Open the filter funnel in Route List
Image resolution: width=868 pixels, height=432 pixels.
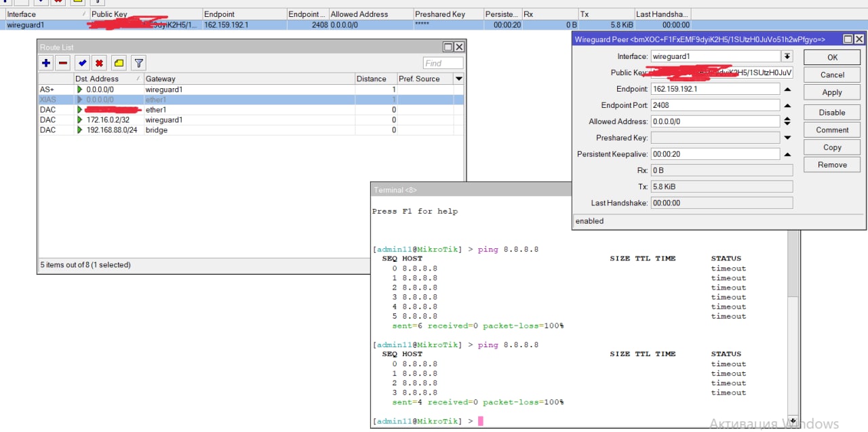138,63
